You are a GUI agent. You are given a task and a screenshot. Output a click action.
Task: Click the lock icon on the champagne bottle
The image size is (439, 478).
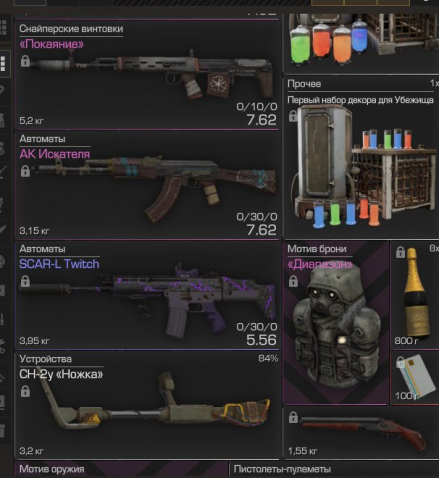coord(400,252)
